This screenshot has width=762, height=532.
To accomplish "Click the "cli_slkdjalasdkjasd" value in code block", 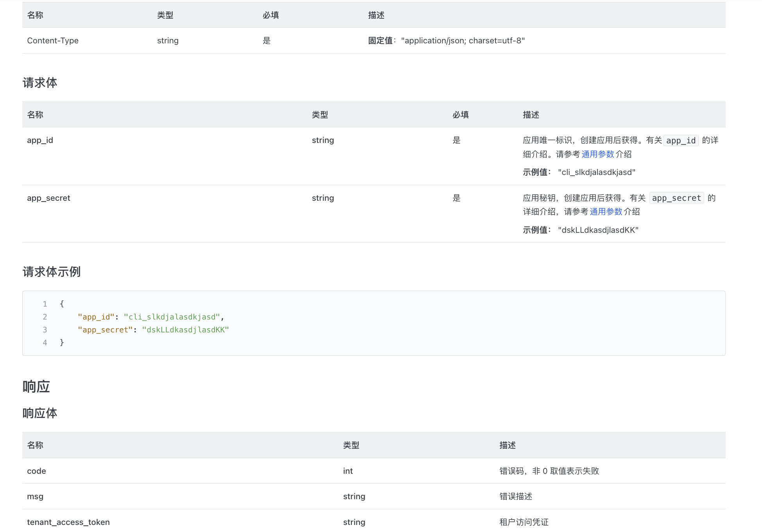I will pyautogui.click(x=172, y=317).
